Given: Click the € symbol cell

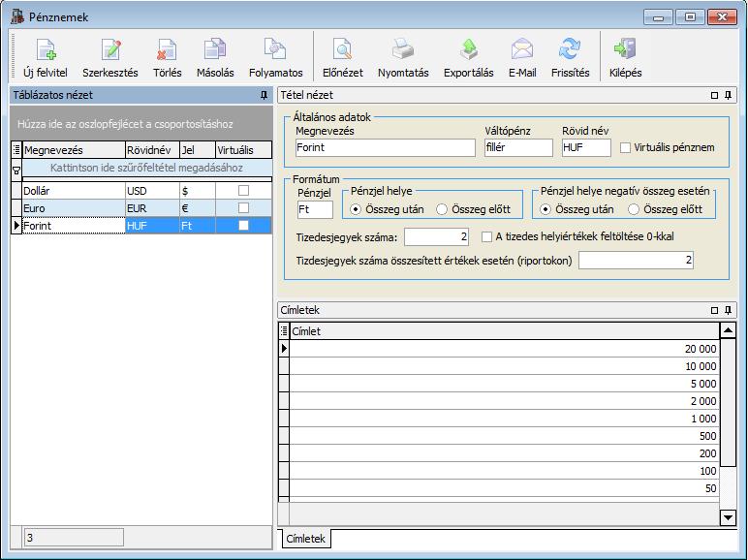Looking at the screenshot, I should 198,208.
